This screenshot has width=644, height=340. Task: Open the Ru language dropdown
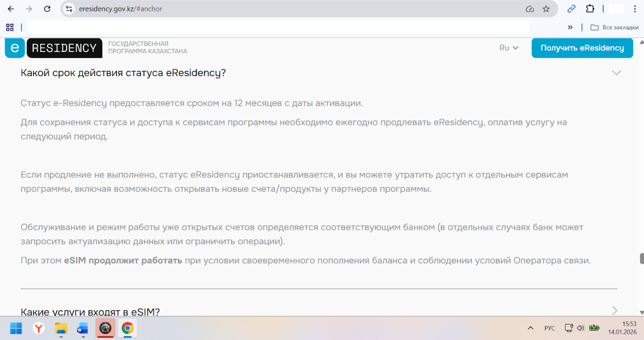point(509,48)
